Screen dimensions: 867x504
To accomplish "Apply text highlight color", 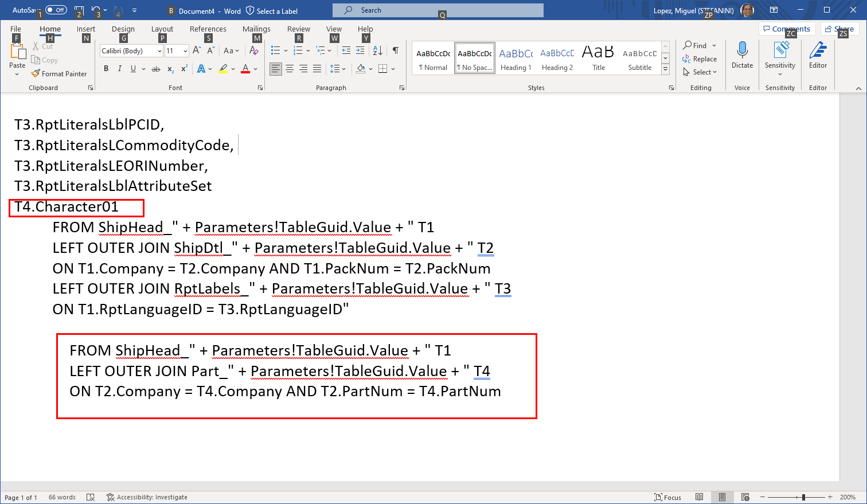I will coord(223,69).
